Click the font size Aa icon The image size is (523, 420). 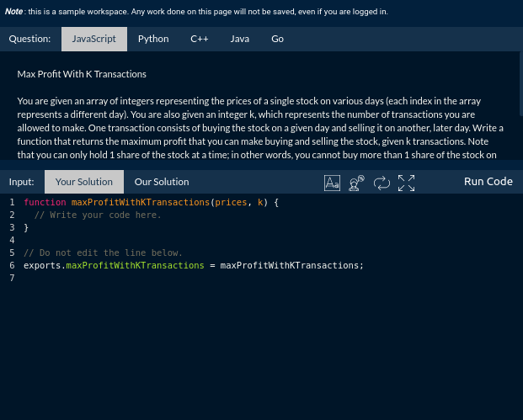[332, 183]
